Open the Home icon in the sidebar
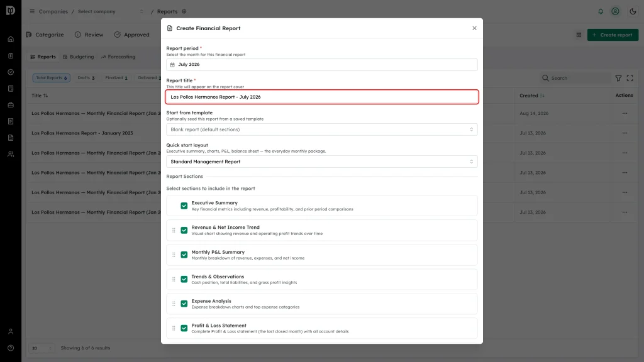This screenshot has width=644, height=362. click(x=11, y=40)
